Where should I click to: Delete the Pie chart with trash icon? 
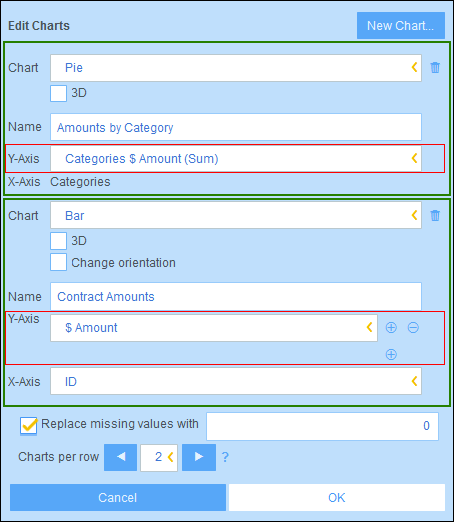click(x=435, y=68)
